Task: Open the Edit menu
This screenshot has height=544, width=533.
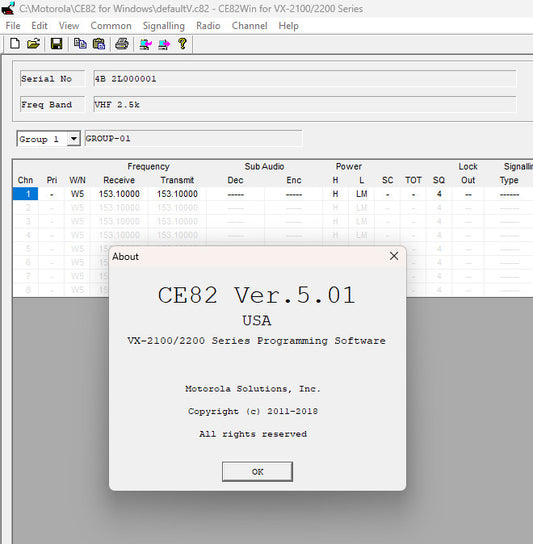Action: (39, 26)
